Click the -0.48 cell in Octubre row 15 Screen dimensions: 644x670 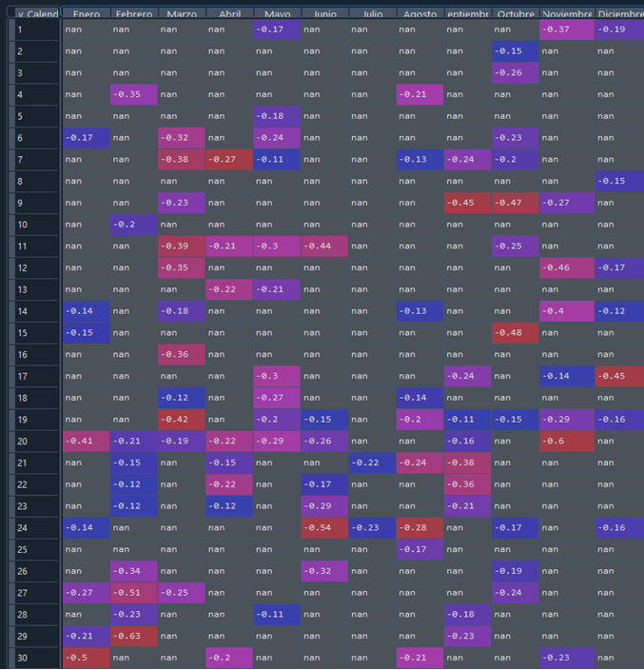[x=515, y=333]
